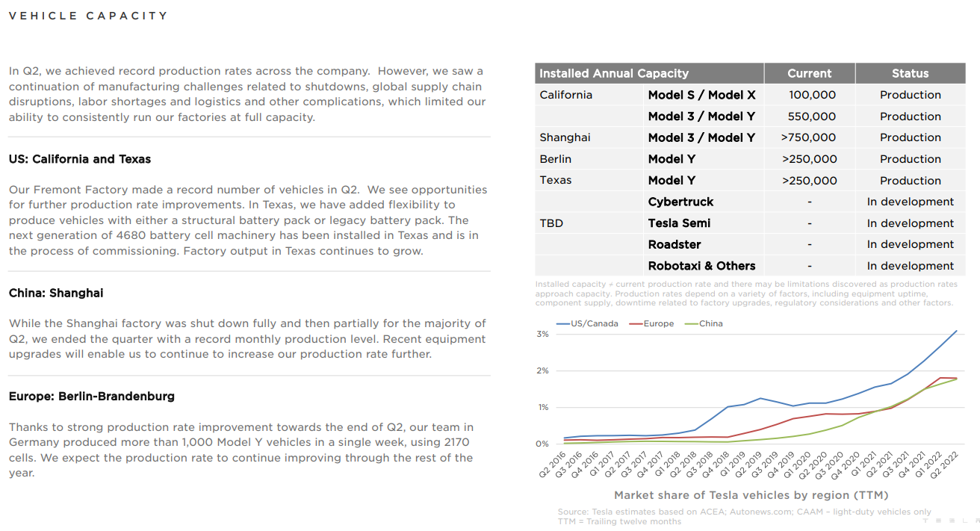Click the 2% y-axis label
The image size is (980, 531).
click(x=542, y=370)
